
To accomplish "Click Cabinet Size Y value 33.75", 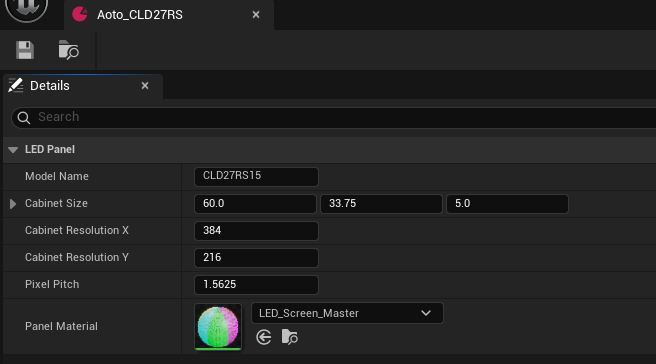I will tap(381, 204).
